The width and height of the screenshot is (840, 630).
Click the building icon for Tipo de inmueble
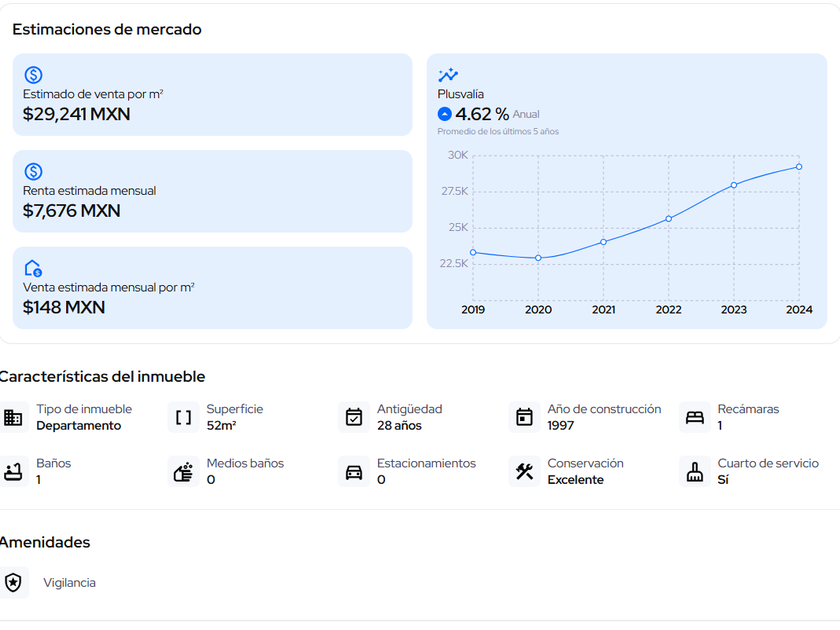click(13, 417)
